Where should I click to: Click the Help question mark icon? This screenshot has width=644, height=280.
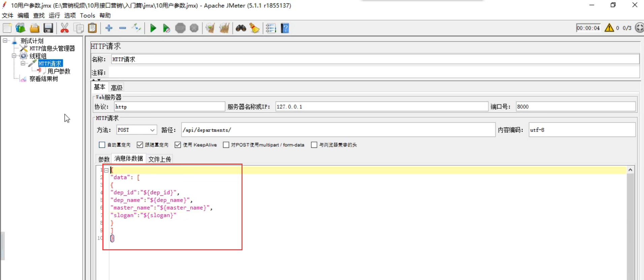(x=285, y=28)
